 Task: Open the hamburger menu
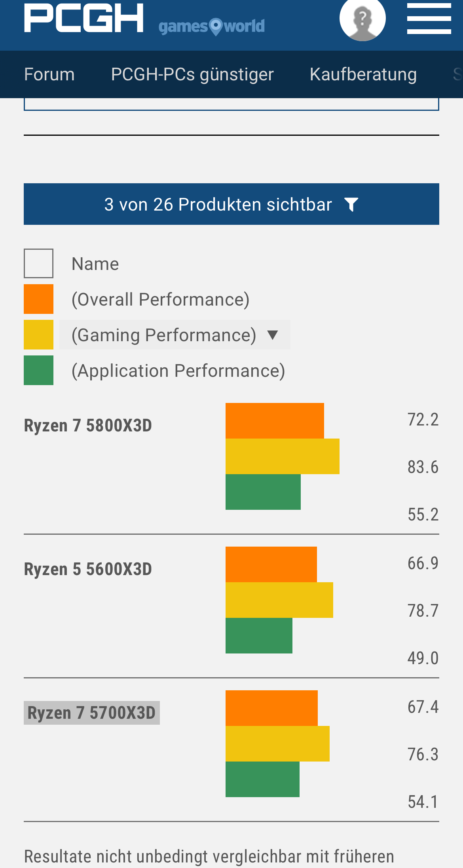tap(429, 19)
